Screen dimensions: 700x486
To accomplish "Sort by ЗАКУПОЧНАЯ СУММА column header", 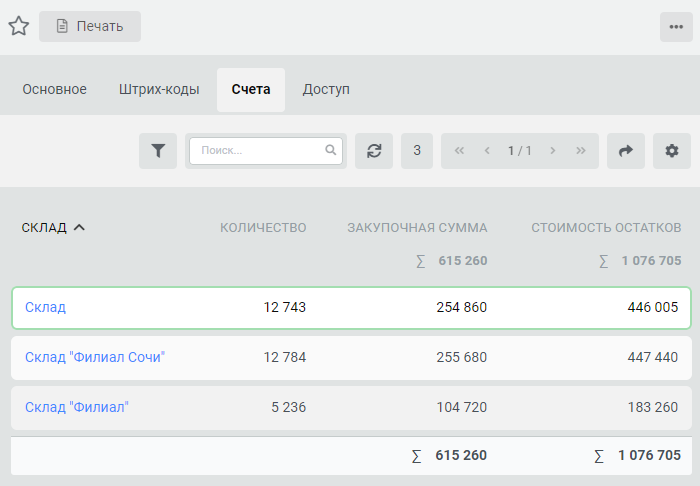I will pyautogui.click(x=417, y=228).
